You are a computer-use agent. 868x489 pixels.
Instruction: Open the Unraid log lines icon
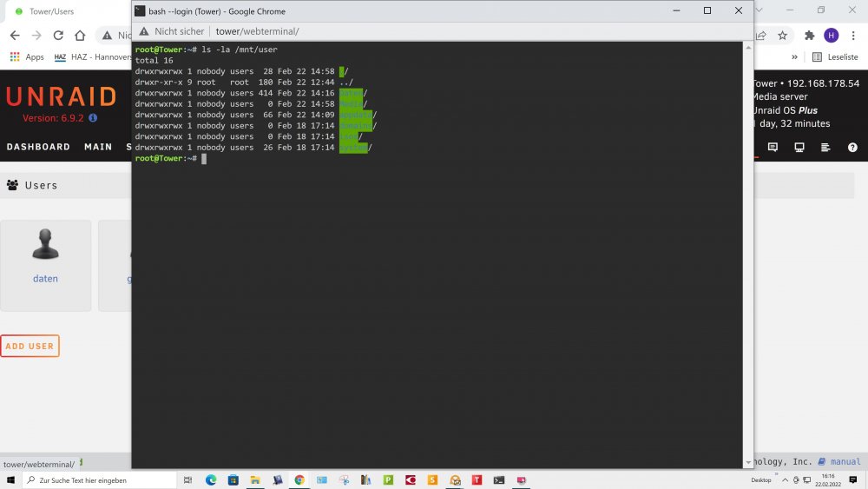(x=825, y=148)
